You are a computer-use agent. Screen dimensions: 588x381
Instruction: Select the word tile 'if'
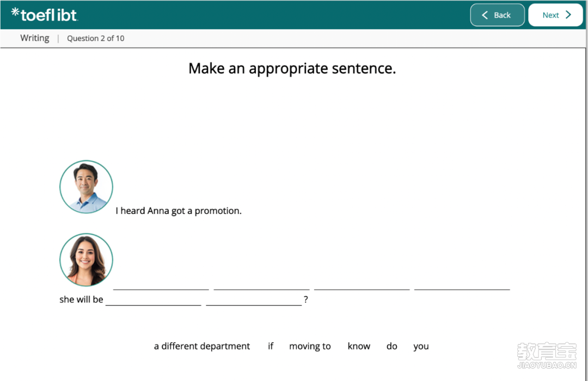[271, 346]
